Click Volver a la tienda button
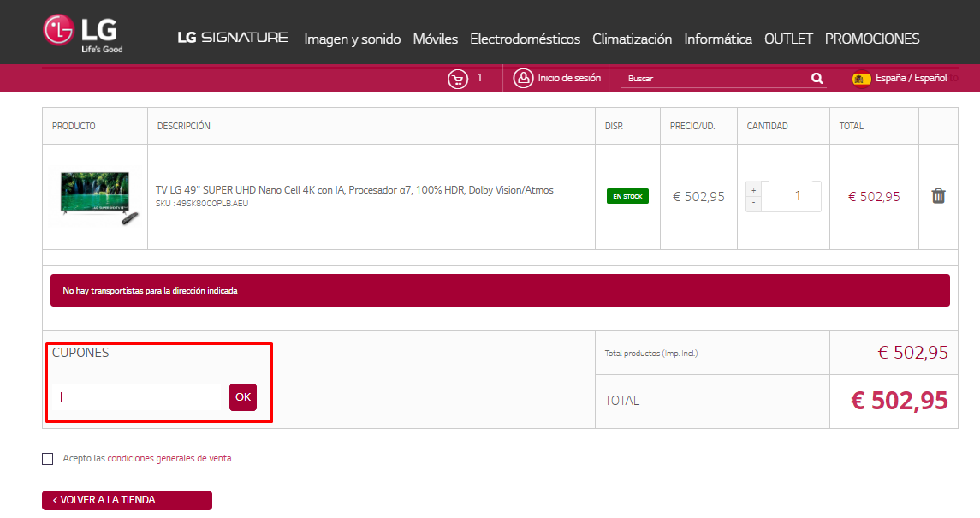 pyautogui.click(x=127, y=500)
